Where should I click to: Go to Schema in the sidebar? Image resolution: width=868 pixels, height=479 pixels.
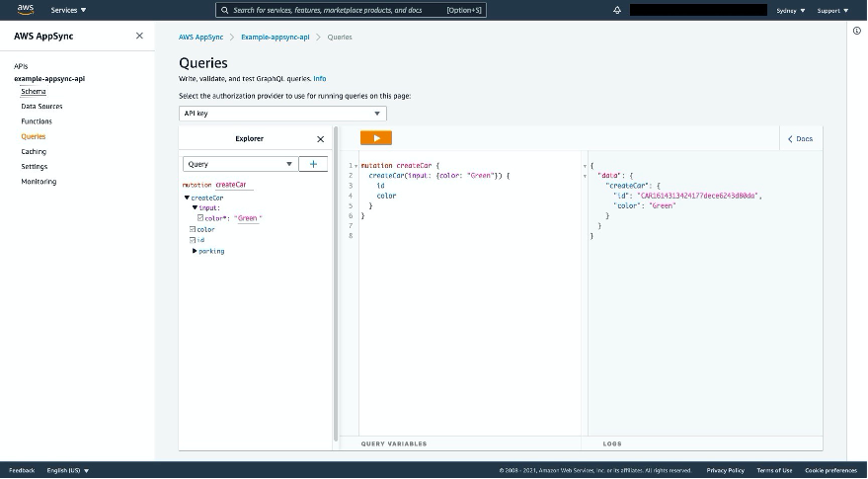click(x=33, y=91)
